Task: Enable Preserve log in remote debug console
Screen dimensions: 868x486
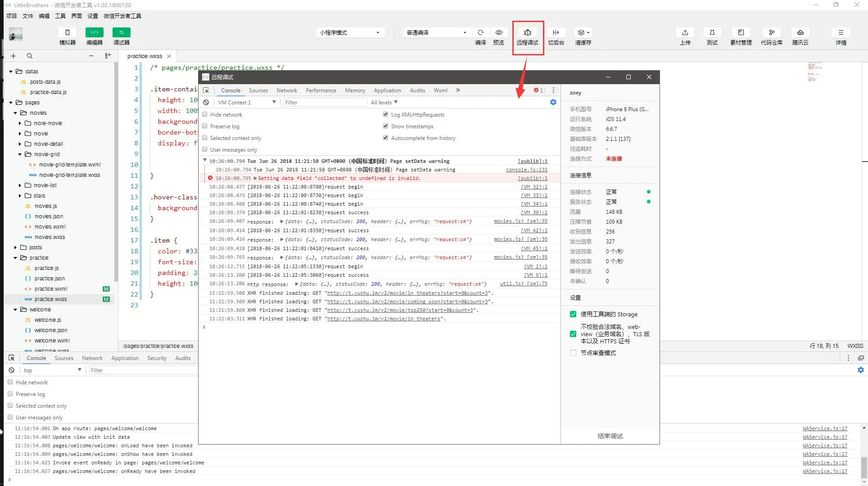Action: 205,126
